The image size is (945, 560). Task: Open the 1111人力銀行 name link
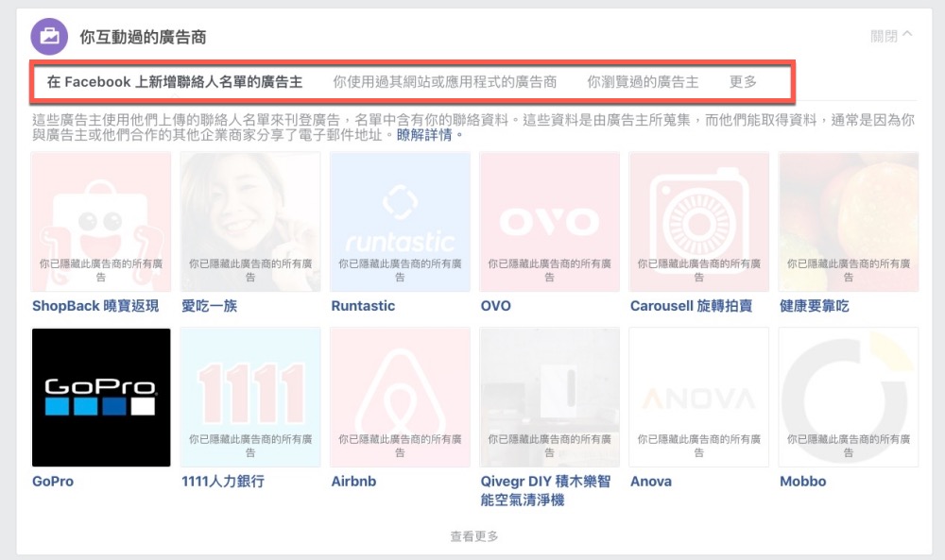(x=222, y=482)
